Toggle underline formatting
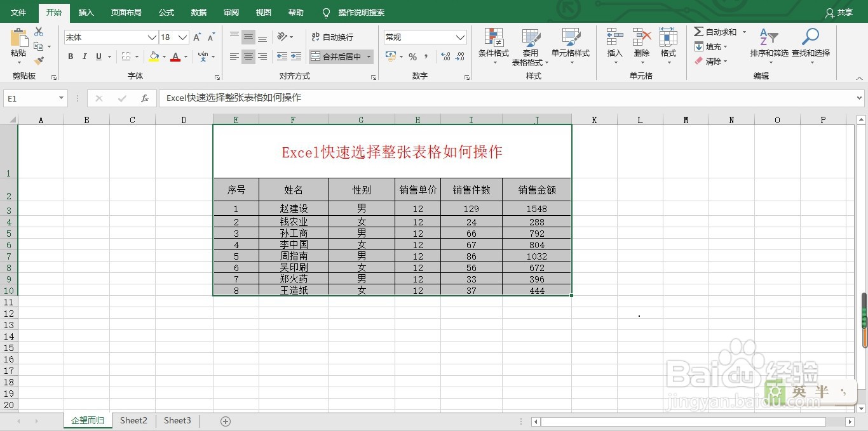Screen dimensions: 868x431 [98, 56]
